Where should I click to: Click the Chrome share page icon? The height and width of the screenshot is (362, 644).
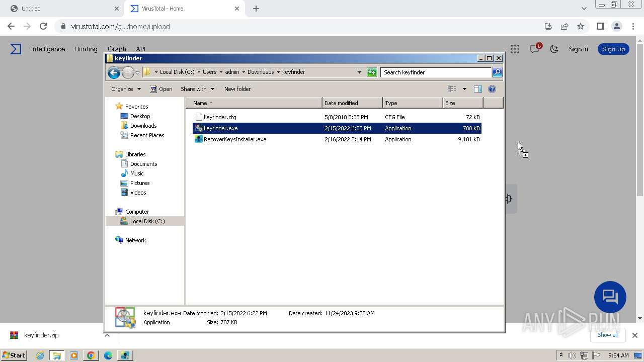tap(565, 27)
